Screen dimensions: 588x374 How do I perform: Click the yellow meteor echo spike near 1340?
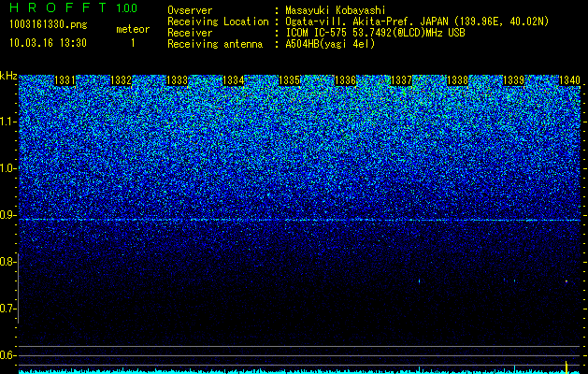pos(566,367)
